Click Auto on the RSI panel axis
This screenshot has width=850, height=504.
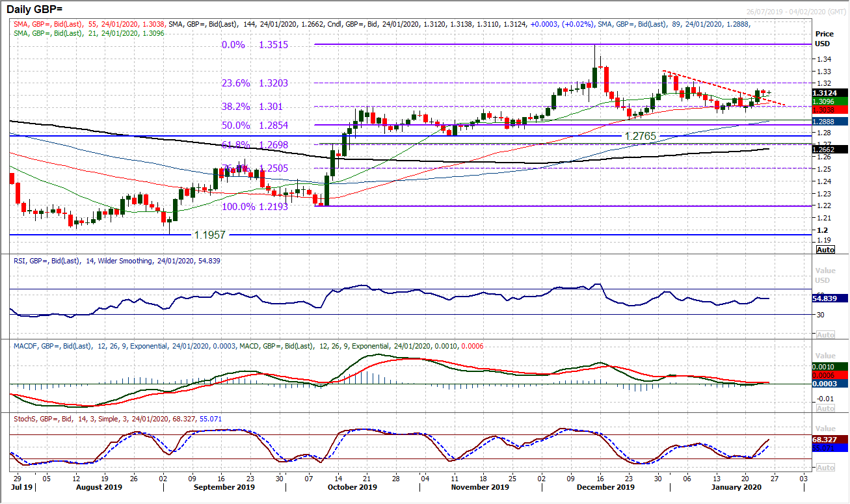tap(825, 334)
